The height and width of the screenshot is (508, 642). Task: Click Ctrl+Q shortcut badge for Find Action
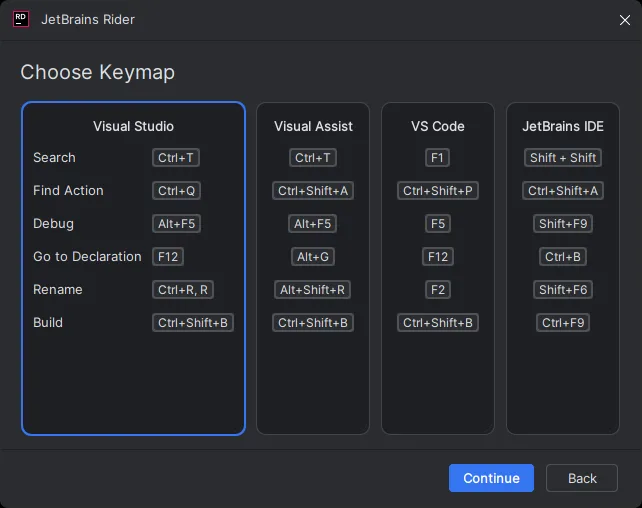(x=176, y=191)
